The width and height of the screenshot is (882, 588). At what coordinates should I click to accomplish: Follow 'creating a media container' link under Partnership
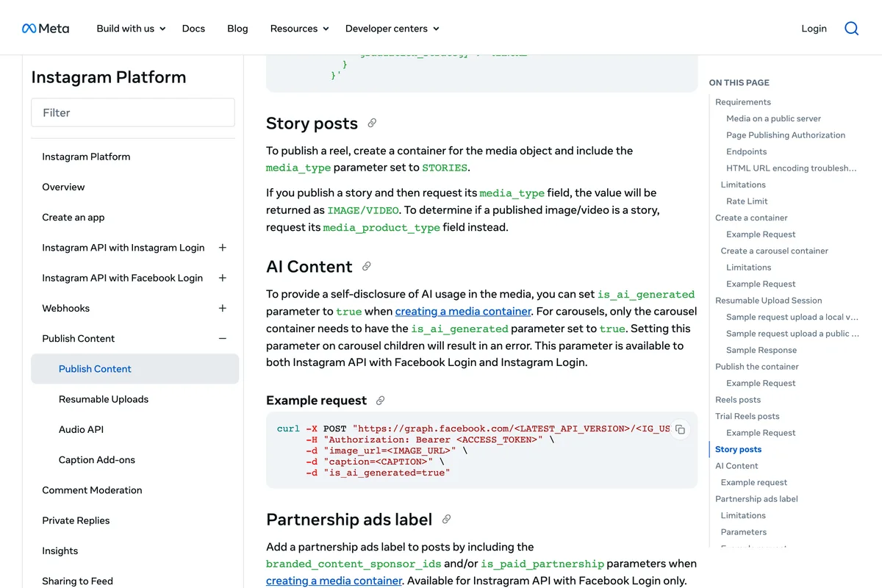(334, 581)
